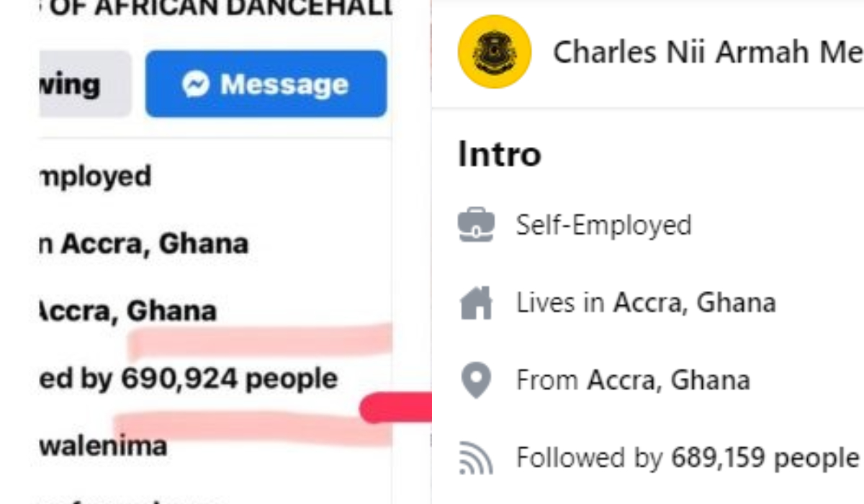Image resolution: width=864 pixels, height=504 pixels.
Task: Click the walenima username text
Action: [x=102, y=446]
